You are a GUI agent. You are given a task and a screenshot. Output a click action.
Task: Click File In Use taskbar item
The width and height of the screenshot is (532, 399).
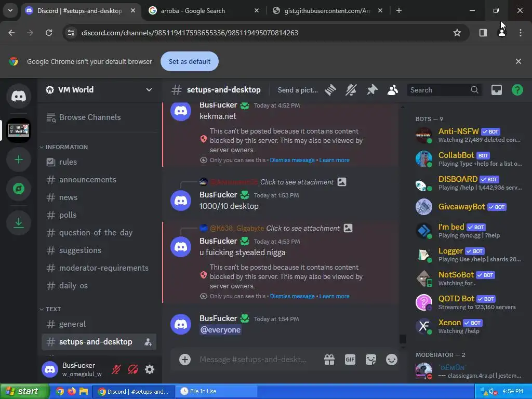click(216, 392)
